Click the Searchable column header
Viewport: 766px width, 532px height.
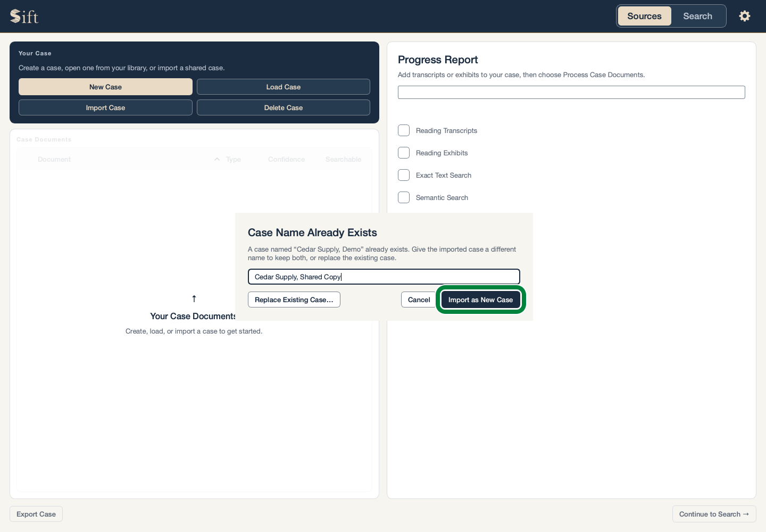click(x=343, y=159)
